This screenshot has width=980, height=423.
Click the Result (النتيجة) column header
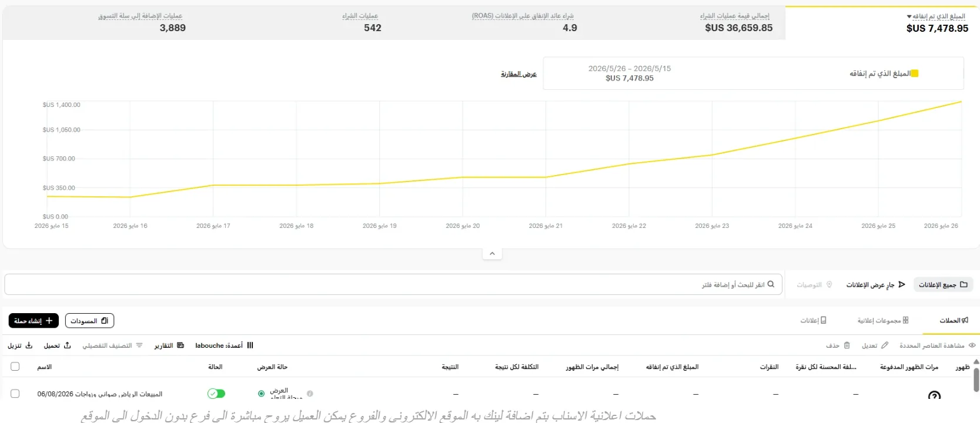click(450, 367)
